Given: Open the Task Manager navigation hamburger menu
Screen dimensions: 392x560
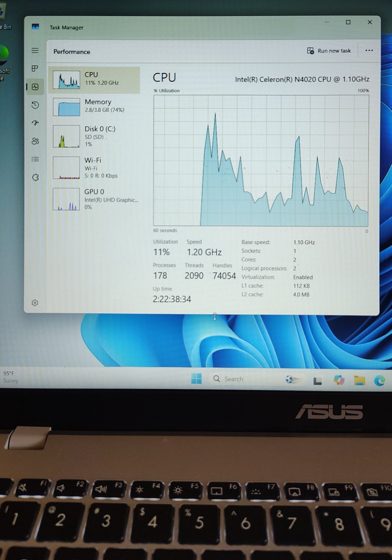Looking at the screenshot, I should tap(35, 50).
